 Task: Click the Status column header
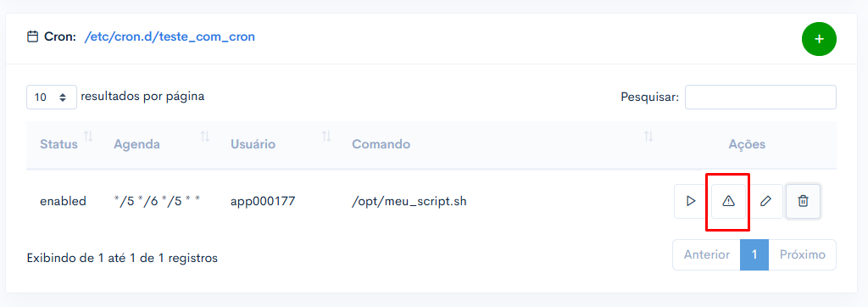58,145
